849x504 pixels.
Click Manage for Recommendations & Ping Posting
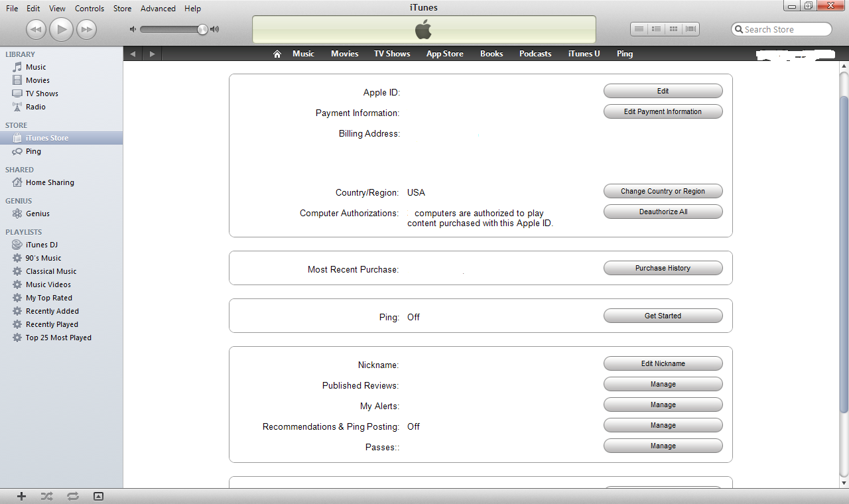point(663,426)
